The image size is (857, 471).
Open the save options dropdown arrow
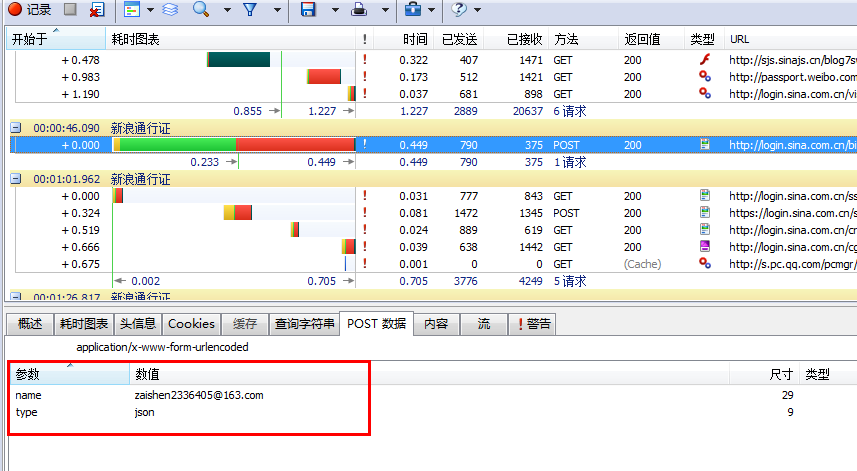point(335,10)
